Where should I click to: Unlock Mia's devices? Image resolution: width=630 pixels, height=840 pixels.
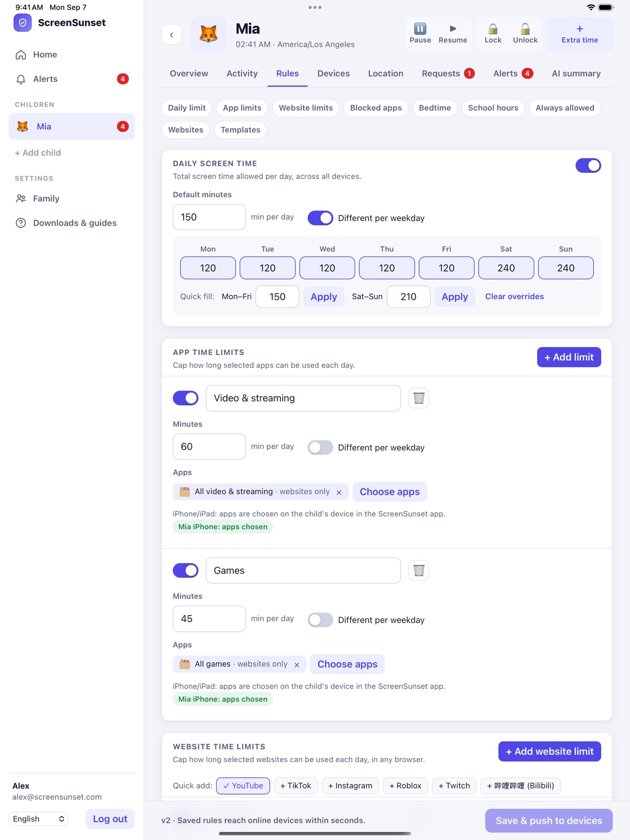(525, 34)
